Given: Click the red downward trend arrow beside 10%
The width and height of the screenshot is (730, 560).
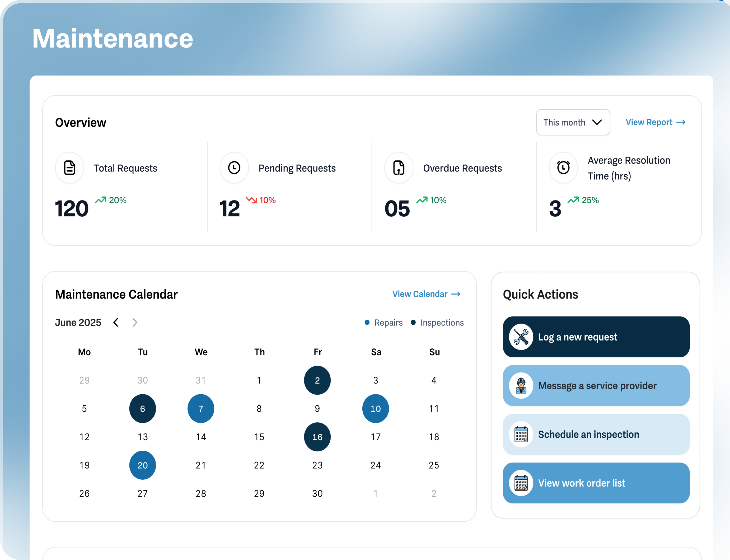Looking at the screenshot, I should (x=251, y=200).
